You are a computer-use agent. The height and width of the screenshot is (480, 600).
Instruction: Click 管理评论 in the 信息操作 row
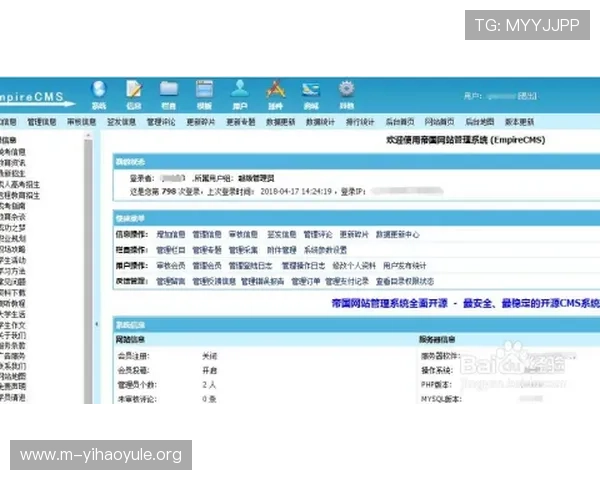[x=318, y=234]
